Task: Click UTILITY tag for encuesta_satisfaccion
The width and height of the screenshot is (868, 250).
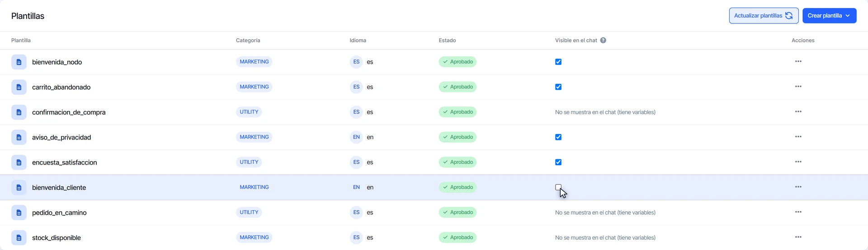Action: [x=249, y=162]
